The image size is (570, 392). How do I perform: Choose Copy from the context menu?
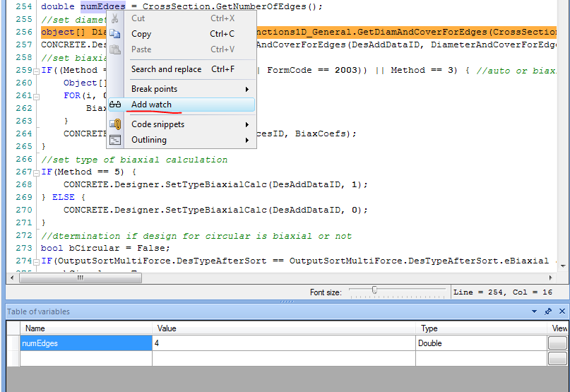pos(182,34)
